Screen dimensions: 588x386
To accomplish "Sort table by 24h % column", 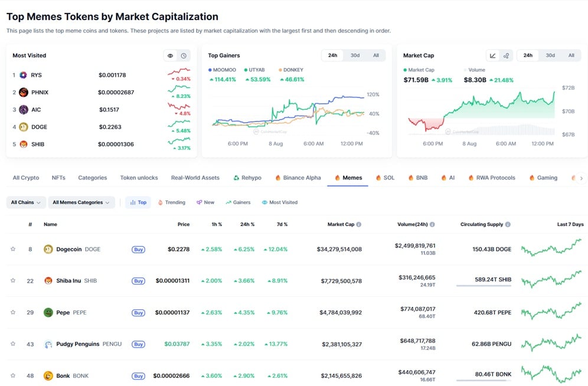I will [x=247, y=224].
